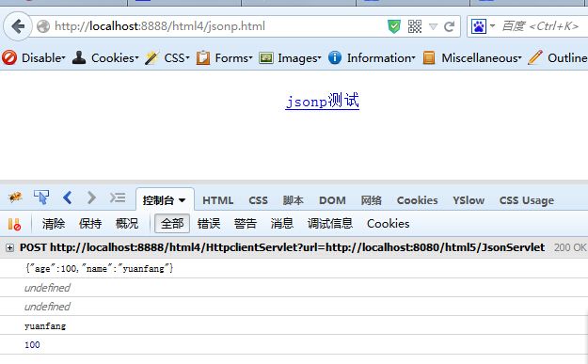Open the CSS web developer menu
This screenshot has width=588, height=364.
coord(167,58)
